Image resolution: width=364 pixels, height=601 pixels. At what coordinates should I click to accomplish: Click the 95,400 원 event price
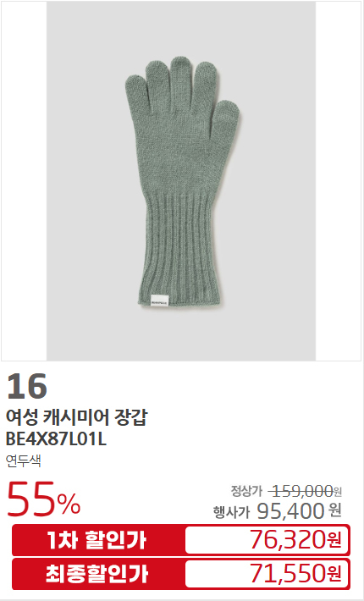point(299,511)
